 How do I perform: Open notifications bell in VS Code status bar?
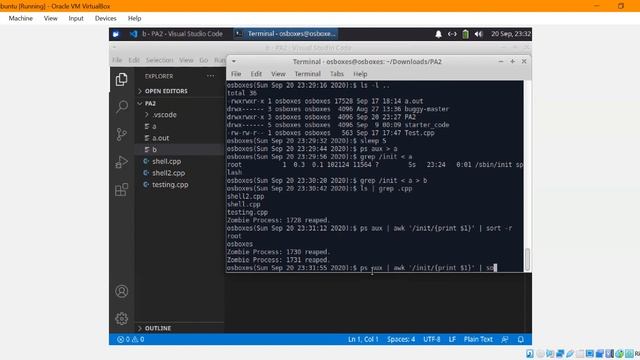[521, 339]
